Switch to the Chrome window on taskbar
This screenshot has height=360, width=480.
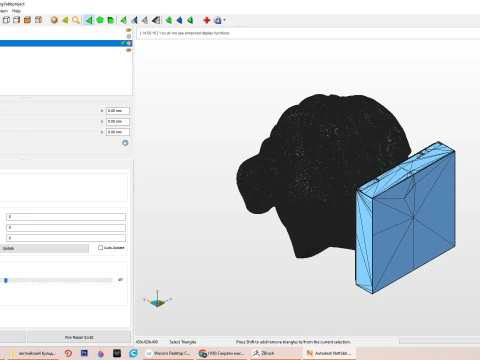222,353
